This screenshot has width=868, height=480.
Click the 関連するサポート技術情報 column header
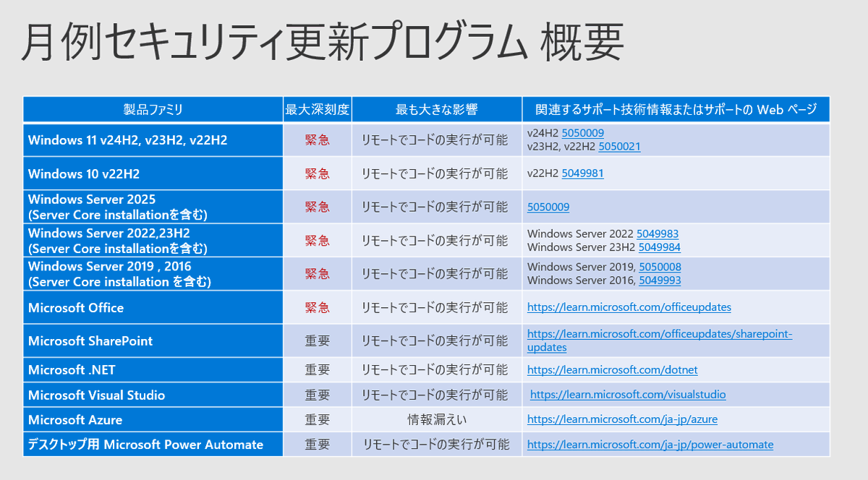pos(676,110)
